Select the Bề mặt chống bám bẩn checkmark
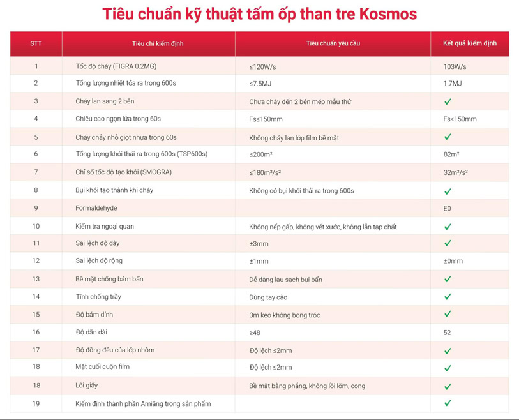This screenshot has height=420, width=519. pyautogui.click(x=448, y=279)
